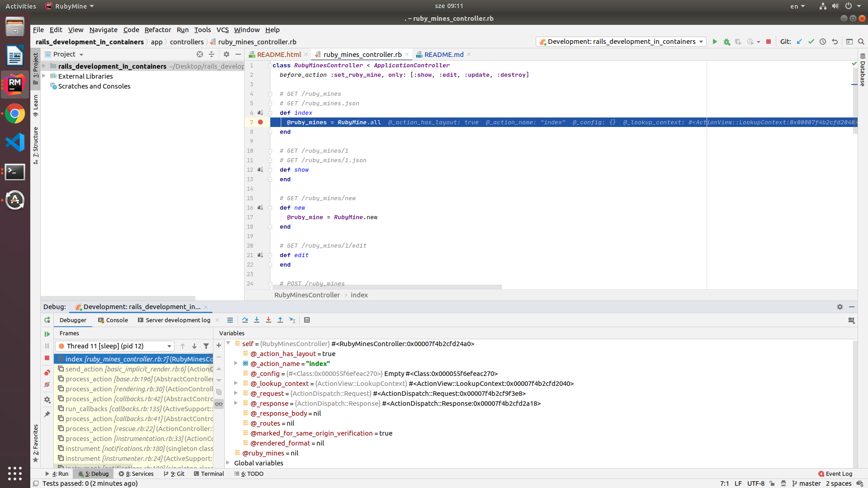Stop the debug session with the red square
This screenshot has height=488, width=868.
click(47, 358)
